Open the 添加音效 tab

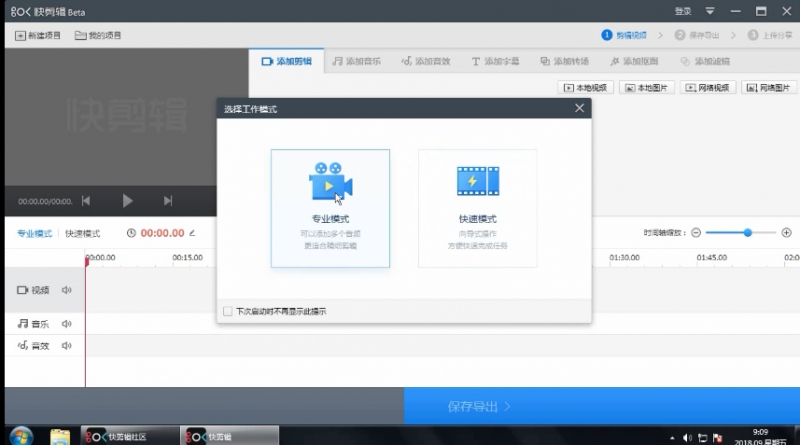(x=426, y=61)
